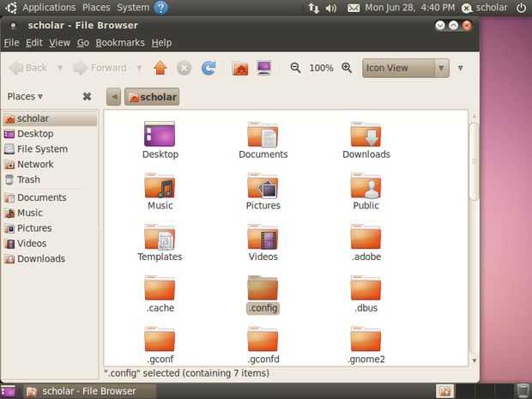Open the Icon View mode dropdown
The width and height of the screenshot is (532, 399).
406,68
